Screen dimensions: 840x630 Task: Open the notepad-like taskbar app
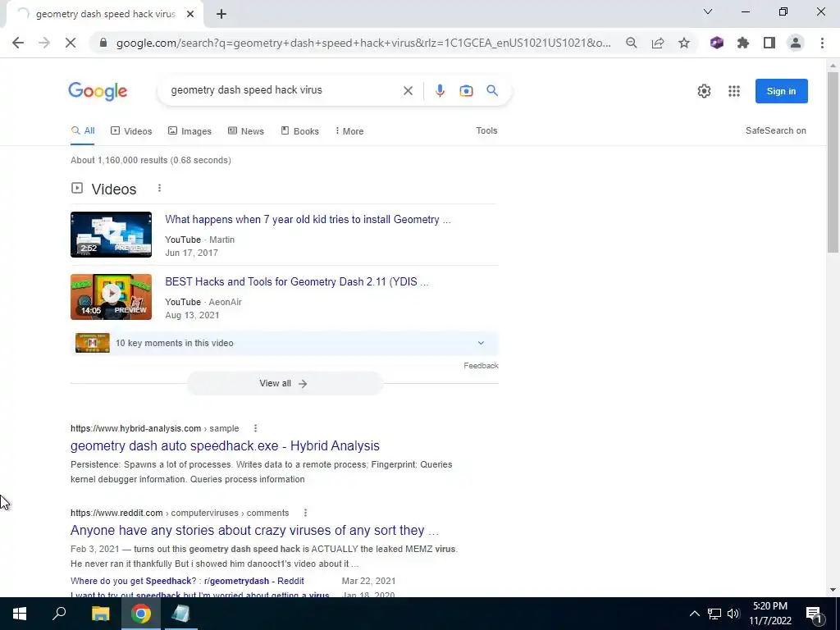click(x=180, y=614)
